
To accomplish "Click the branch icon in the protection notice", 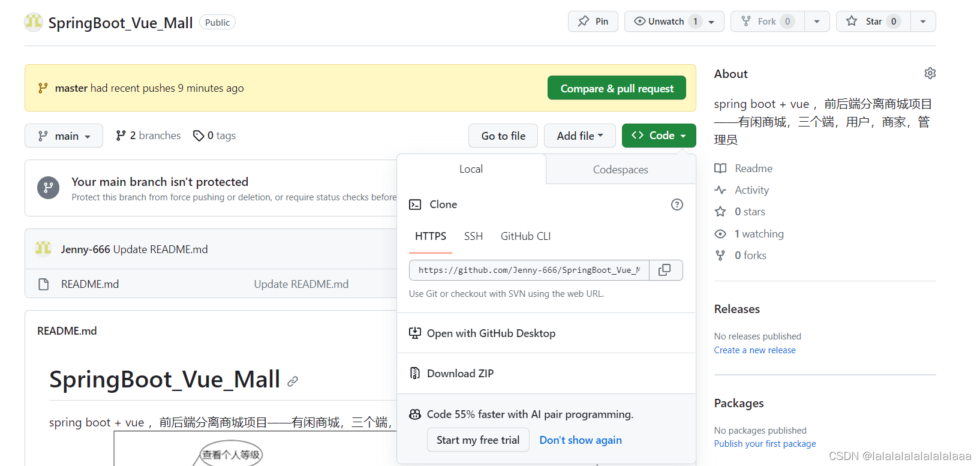I will pyautogui.click(x=49, y=188).
